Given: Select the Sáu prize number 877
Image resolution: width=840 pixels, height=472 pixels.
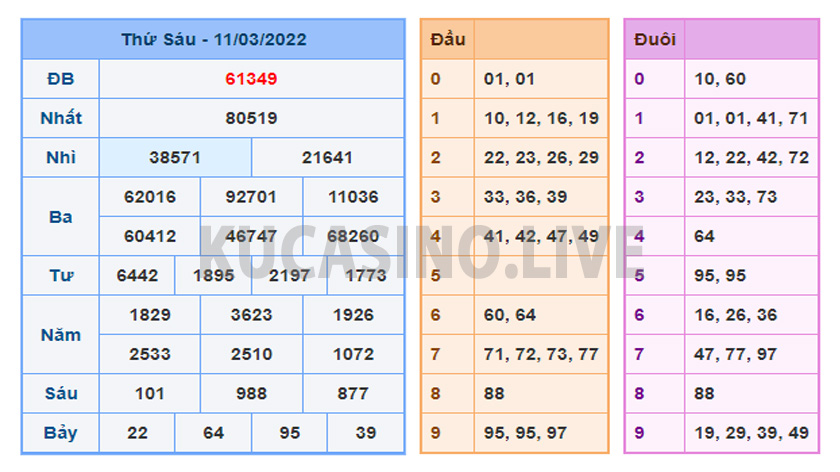Looking at the screenshot, I should coord(352,394).
